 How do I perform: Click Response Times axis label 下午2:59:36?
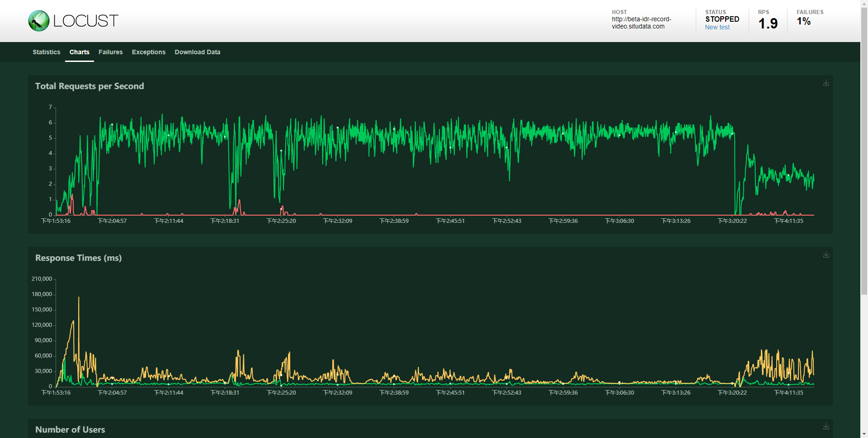563,393
